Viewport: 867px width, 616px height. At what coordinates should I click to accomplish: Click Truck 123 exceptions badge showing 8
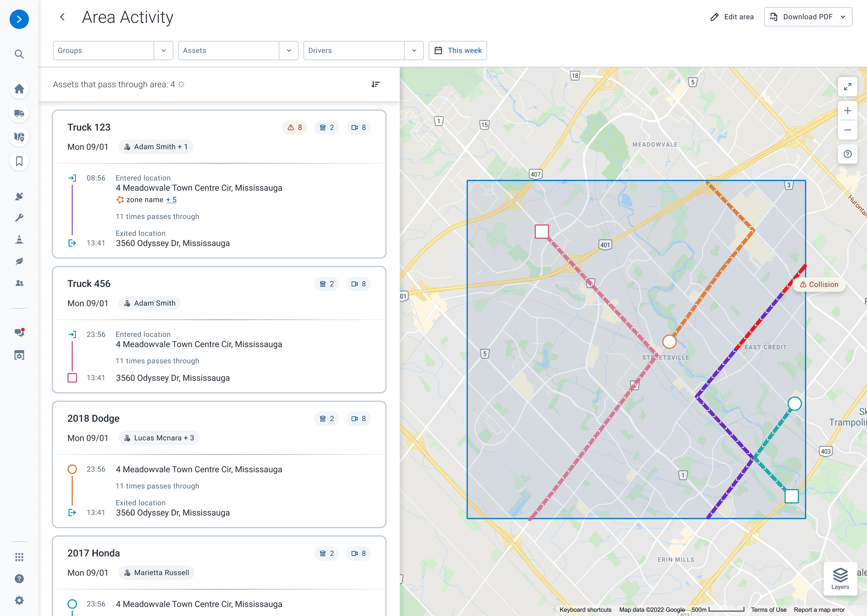point(294,128)
